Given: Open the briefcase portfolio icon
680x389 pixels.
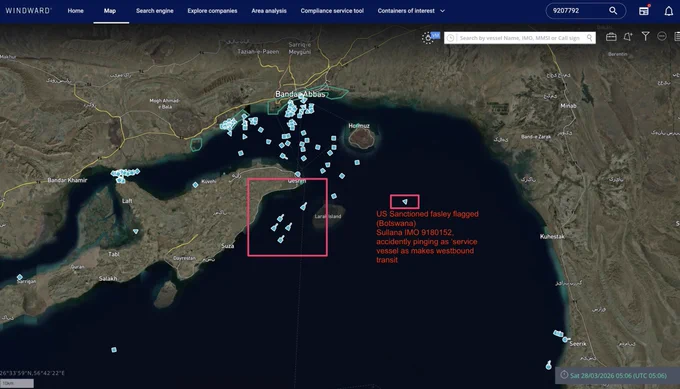Looking at the screenshot, I should click(x=611, y=37).
